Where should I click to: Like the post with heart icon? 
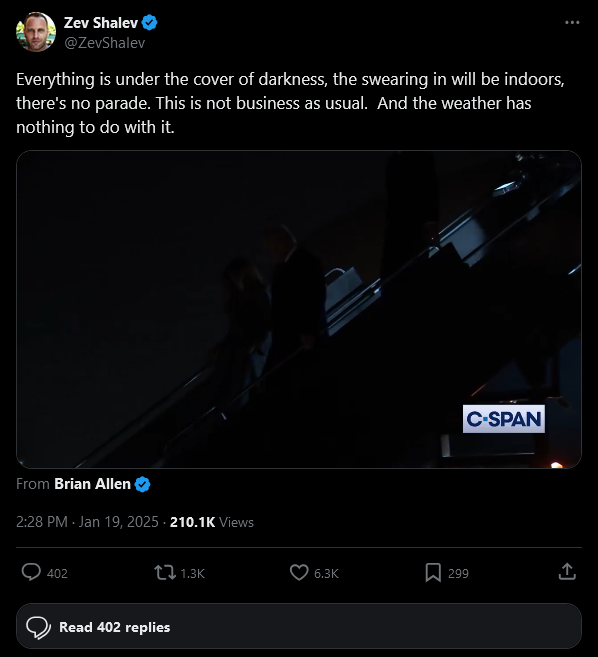[x=299, y=572]
